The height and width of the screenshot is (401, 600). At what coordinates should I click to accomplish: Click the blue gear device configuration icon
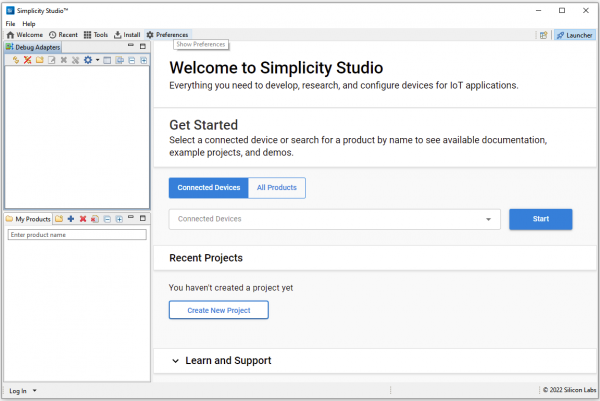tap(88, 60)
